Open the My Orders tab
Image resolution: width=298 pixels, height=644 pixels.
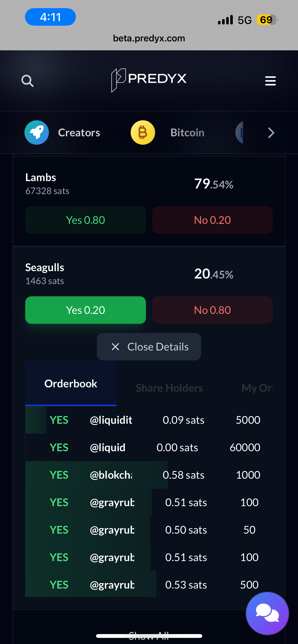click(257, 388)
